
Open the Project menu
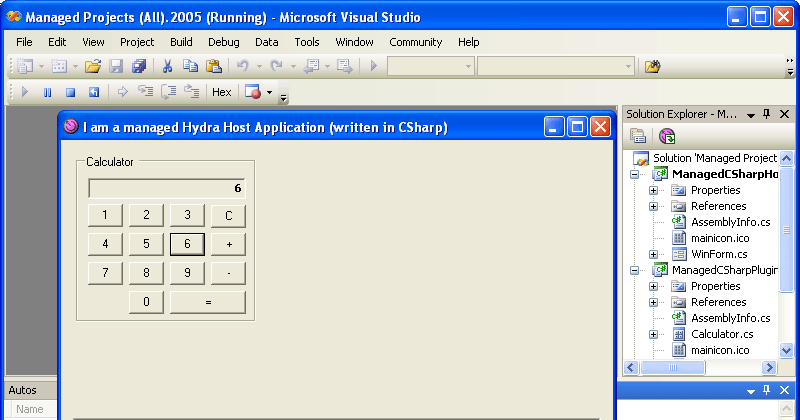coord(137,42)
